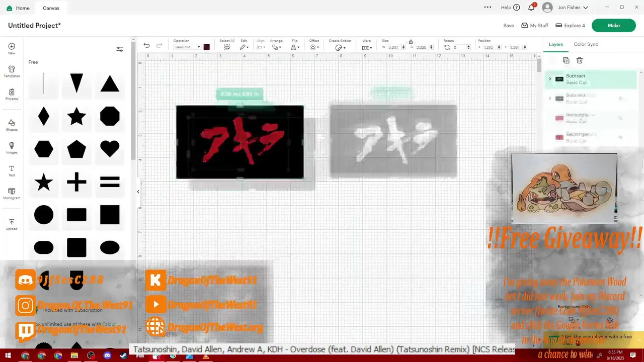Click the Duplicate layer icon

(x=566, y=60)
